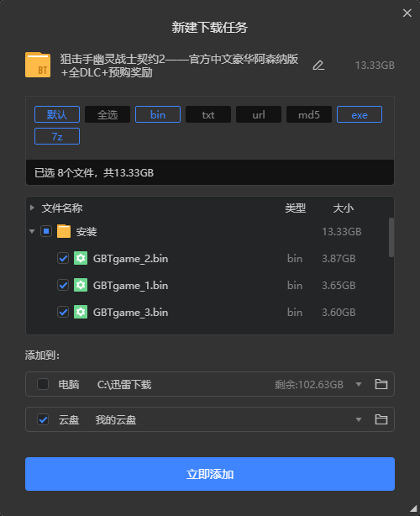Uncheck GBTgame_3.bin
420x516 pixels.
click(63, 312)
